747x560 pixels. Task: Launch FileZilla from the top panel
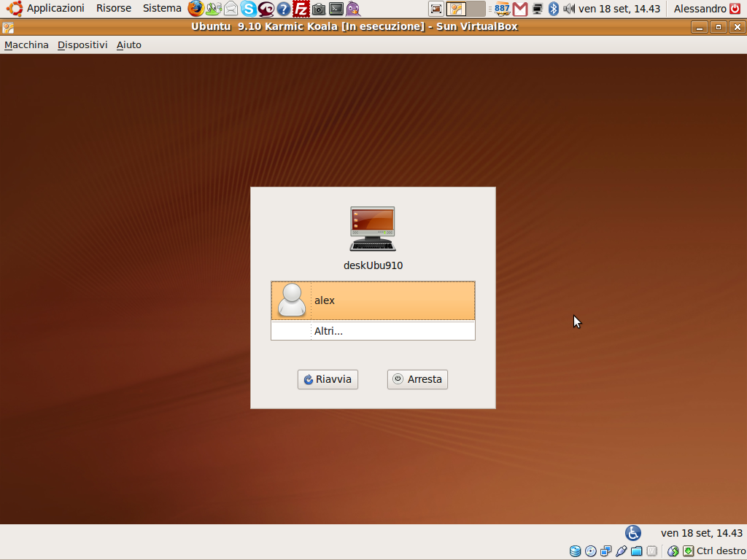click(301, 9)
